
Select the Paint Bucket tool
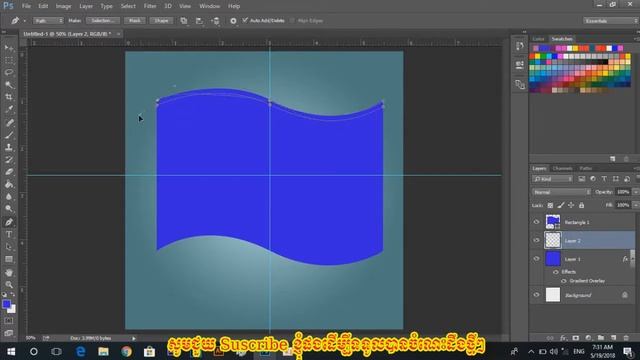point(9,184)
